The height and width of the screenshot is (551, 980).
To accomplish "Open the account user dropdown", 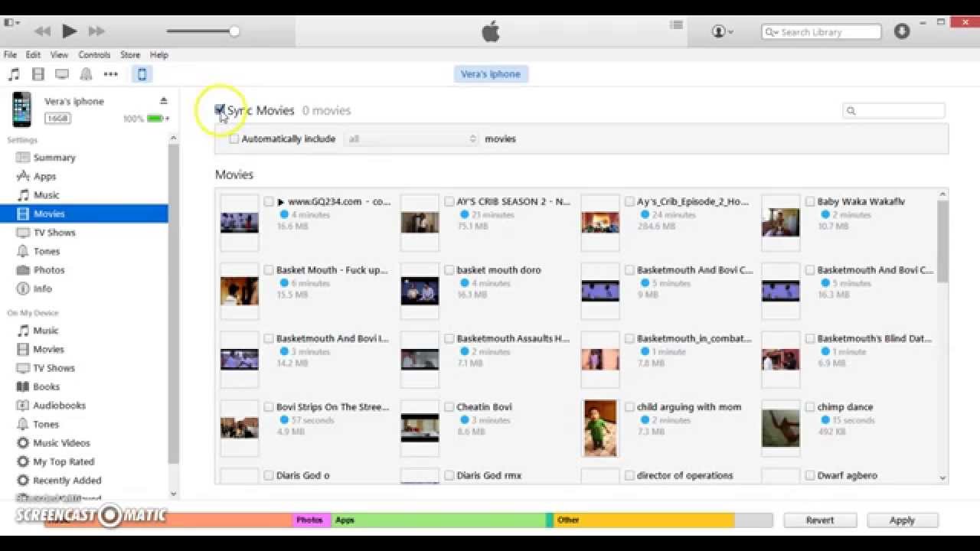I will click(x=722, y=31).
